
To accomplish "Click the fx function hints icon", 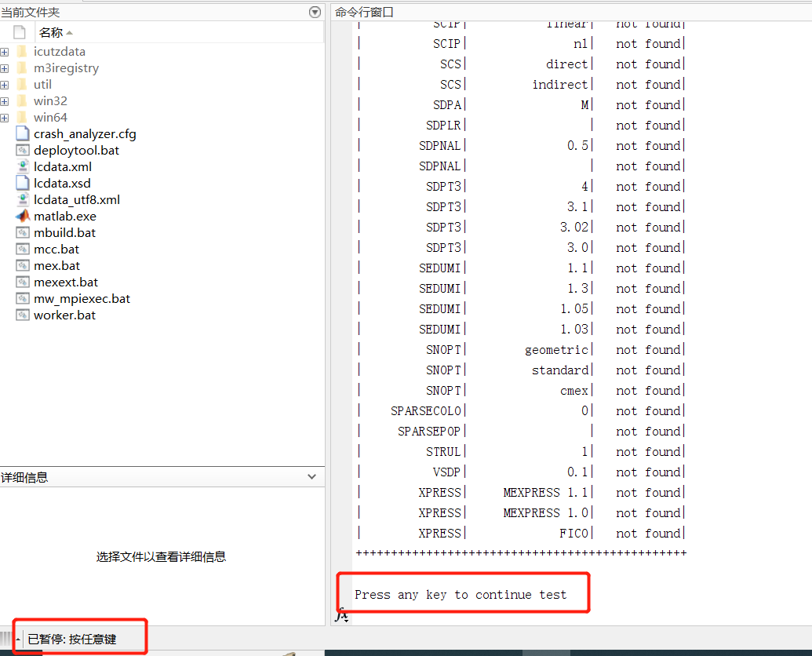I will coord(342,617).
